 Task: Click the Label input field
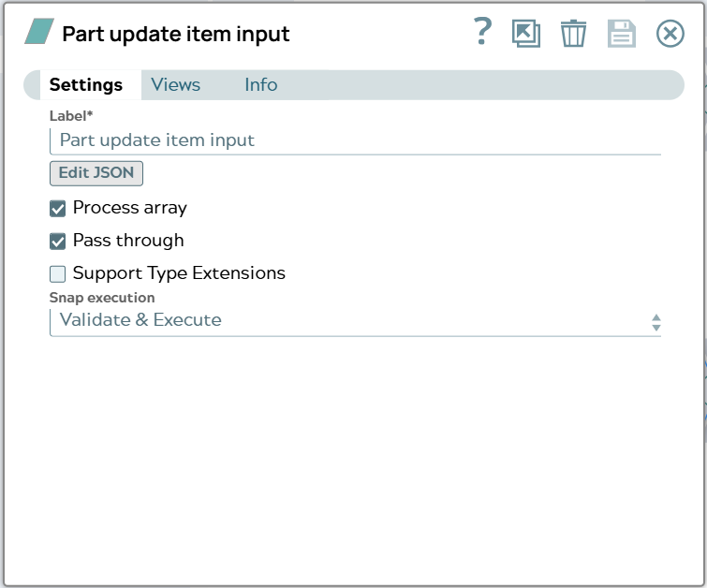pos(355,140)
